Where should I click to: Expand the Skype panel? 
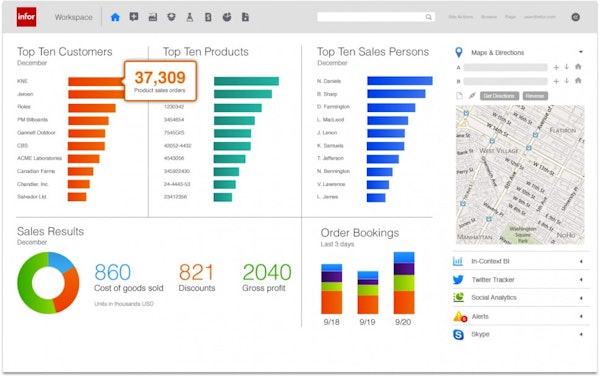(580, 335)
